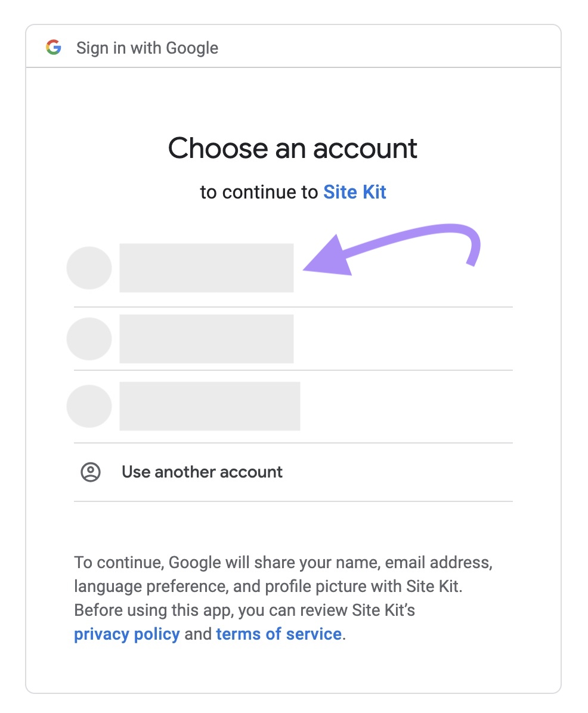Open the privacy policy link
The height and width of the screenshot is (713, 588).
(126, 634)
